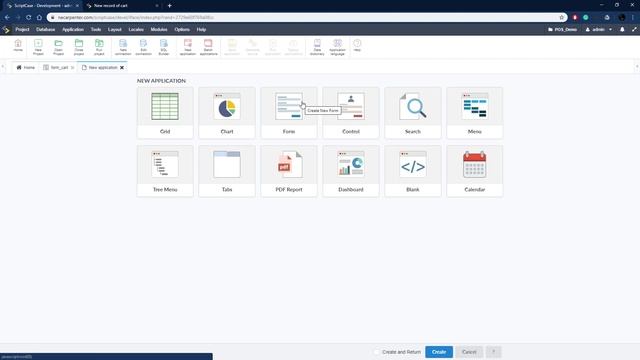Open the browser profile avatar

click(x=622, y=18)
